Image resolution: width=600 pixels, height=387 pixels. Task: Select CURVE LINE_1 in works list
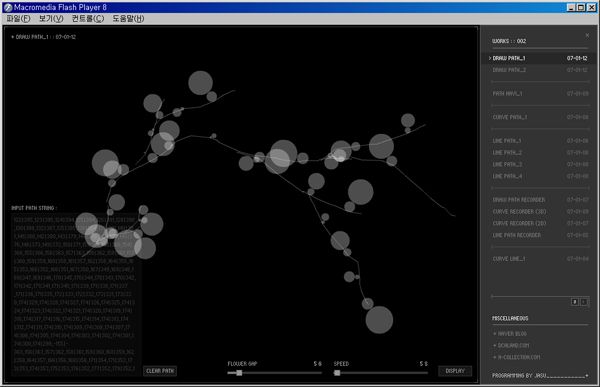point(539,259)
